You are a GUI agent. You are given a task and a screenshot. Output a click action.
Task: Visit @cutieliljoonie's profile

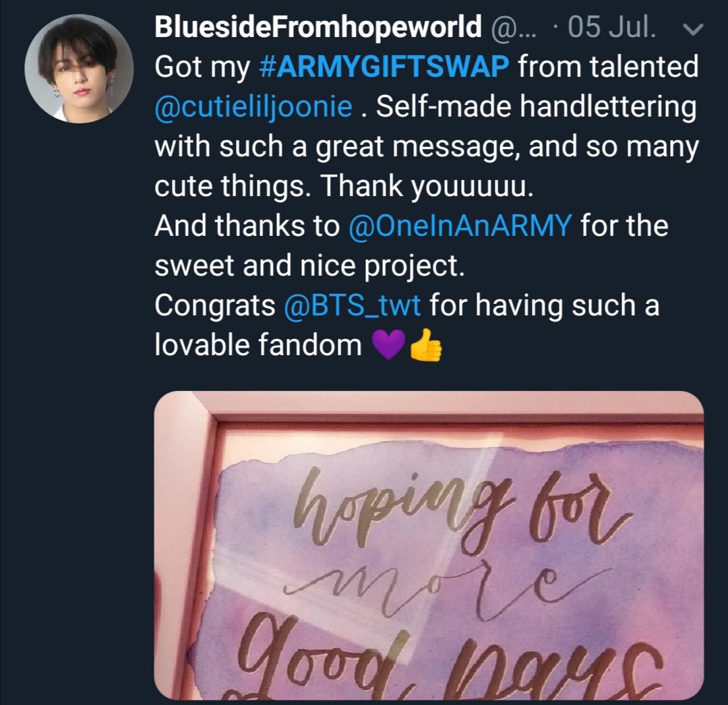coord(249,104)
